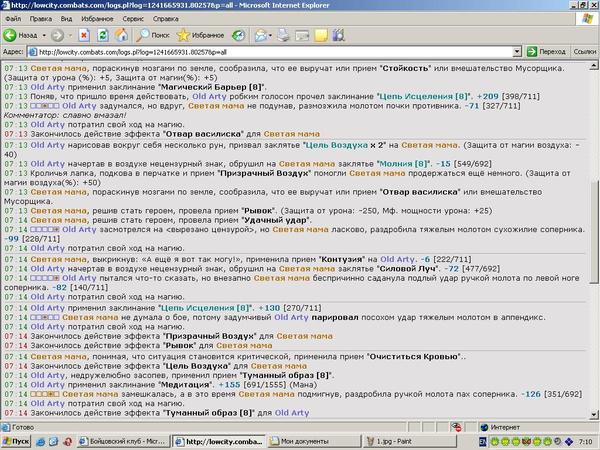Expand the address bar URL dropdown
Viewport: 600px width, 450px height.
517,52
